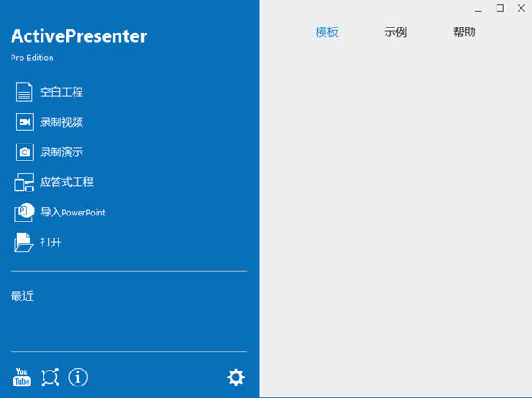Open settings with the gear icon
532x398 pixels.
(236, 378)
